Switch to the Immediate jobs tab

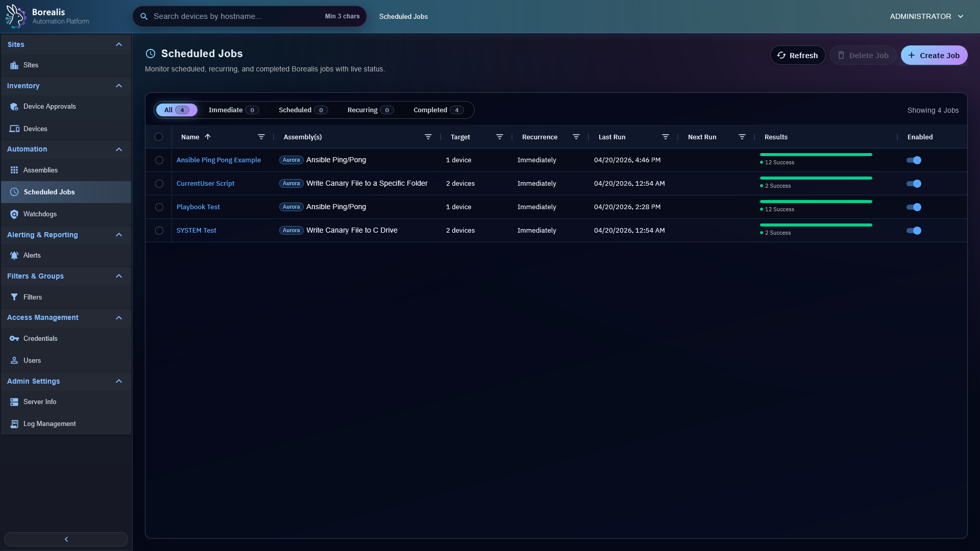tap(234, 110)
